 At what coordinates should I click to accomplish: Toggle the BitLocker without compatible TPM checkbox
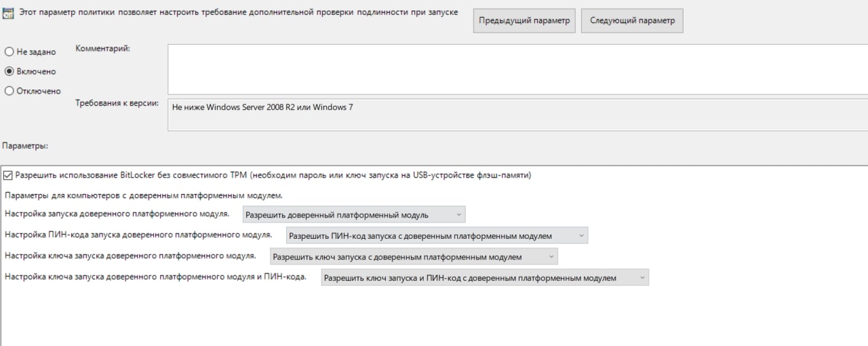tap(8, 175)
